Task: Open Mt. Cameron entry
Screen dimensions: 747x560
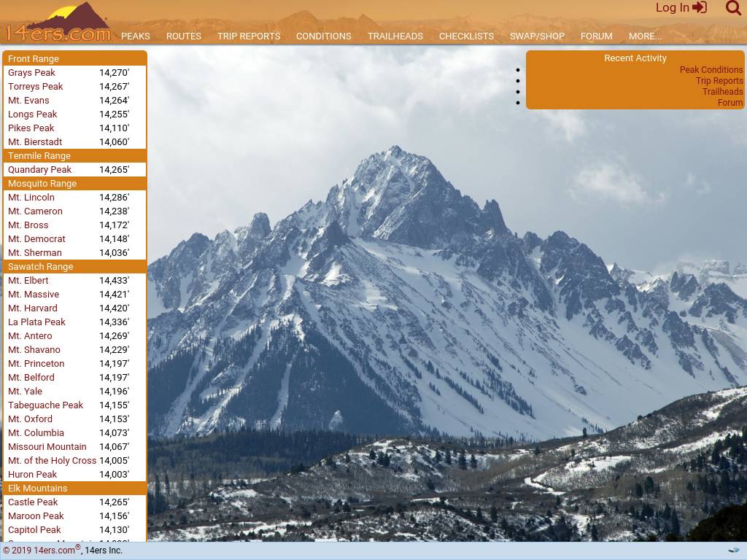Action: click(35, 211)
